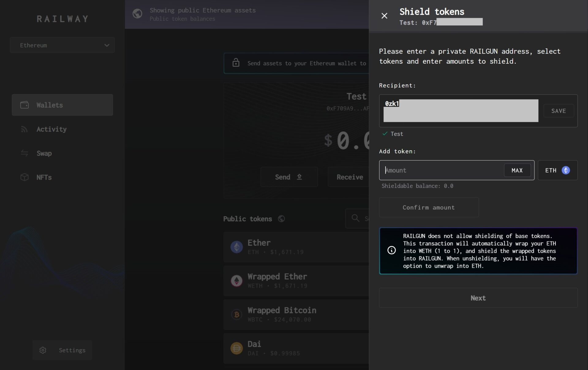Close the Shield tokens panel
The width and height of the screenshot is (588, 370).
[x=384, y=16]
